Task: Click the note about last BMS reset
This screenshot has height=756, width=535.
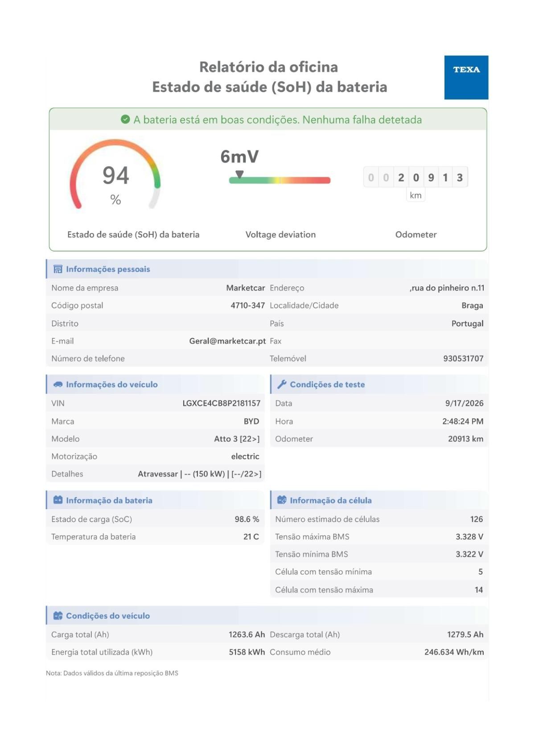Action: pos(112,673)
